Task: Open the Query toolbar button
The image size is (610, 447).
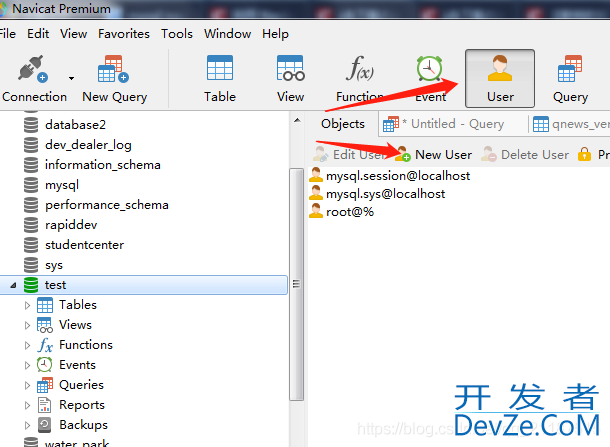Action: (x=570, y=79)
